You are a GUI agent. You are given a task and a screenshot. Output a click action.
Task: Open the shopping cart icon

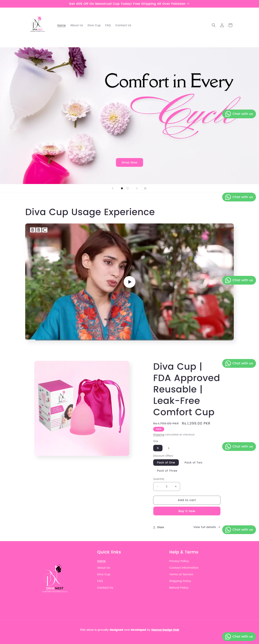pyautogui.click(x=230, y=25)
